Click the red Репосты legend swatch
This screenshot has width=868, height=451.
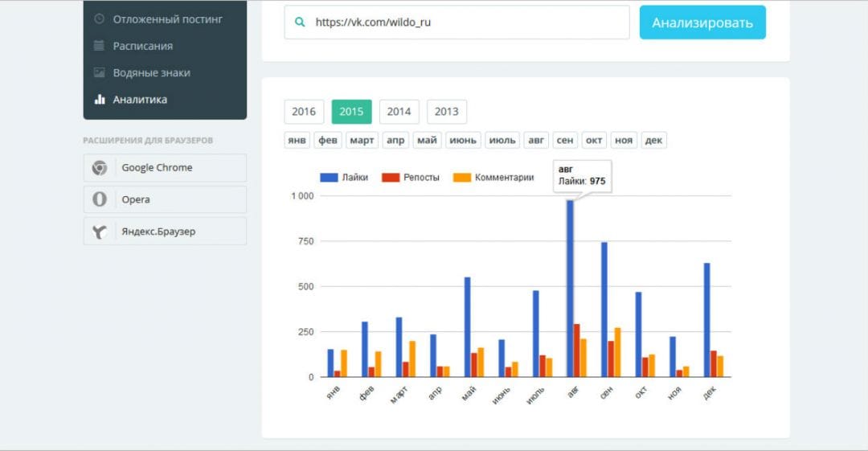tap(391, 178)
